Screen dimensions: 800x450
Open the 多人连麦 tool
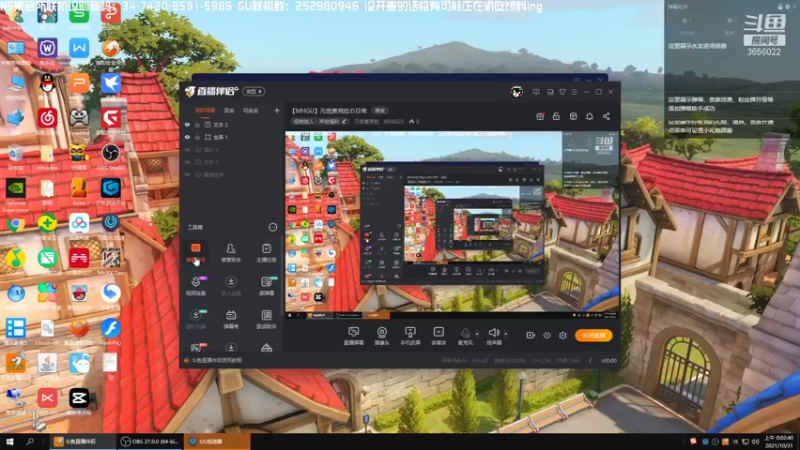[x=231, y=286]
